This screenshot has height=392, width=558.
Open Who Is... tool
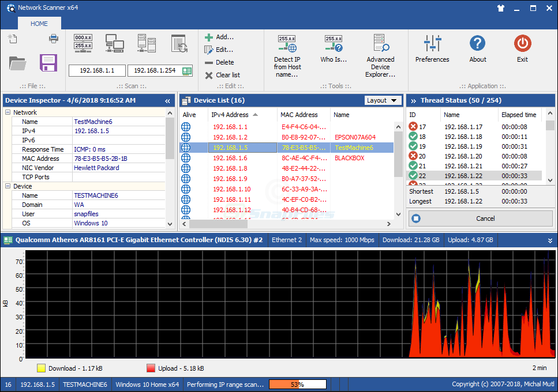pos(334,49)
